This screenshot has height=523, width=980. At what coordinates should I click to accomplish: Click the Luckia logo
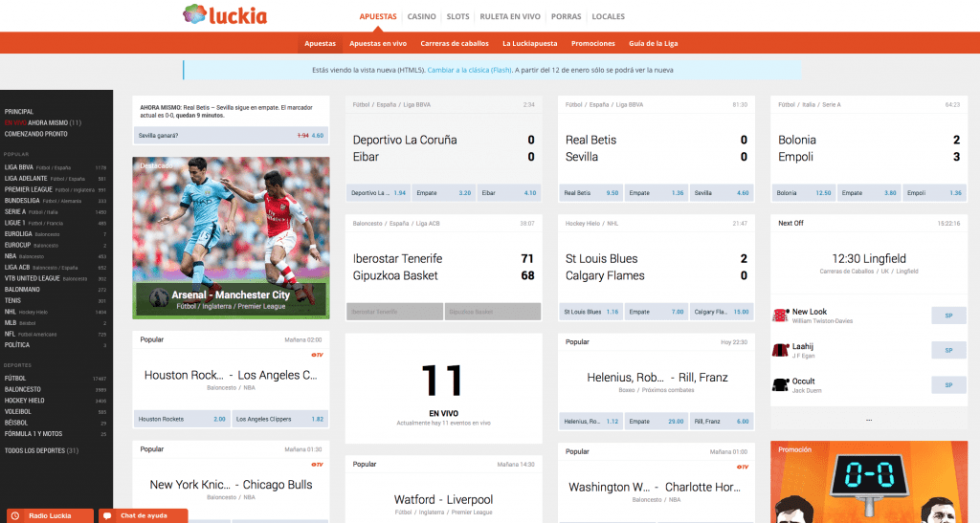click(225, 15)
